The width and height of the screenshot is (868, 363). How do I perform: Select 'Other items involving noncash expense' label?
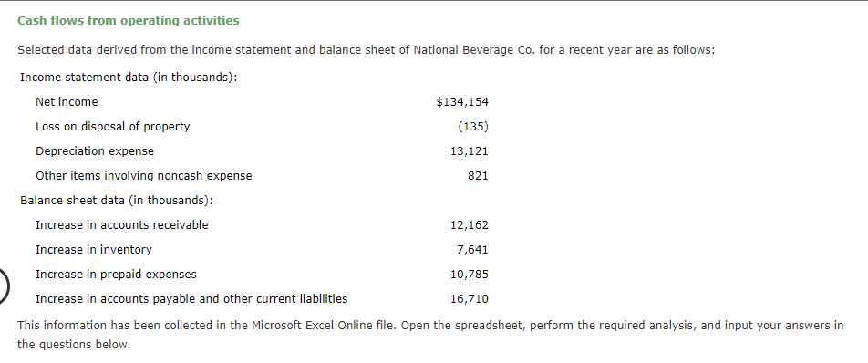point(144,176)
